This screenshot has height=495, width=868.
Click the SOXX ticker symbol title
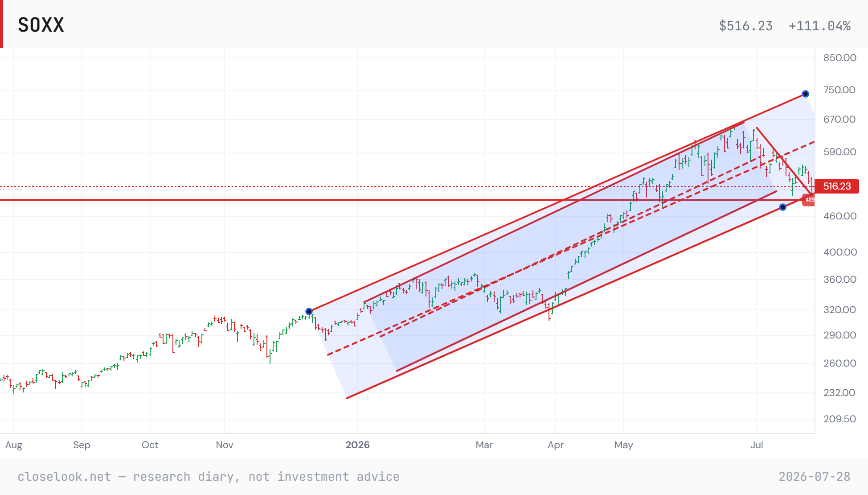tap(41, 25)
